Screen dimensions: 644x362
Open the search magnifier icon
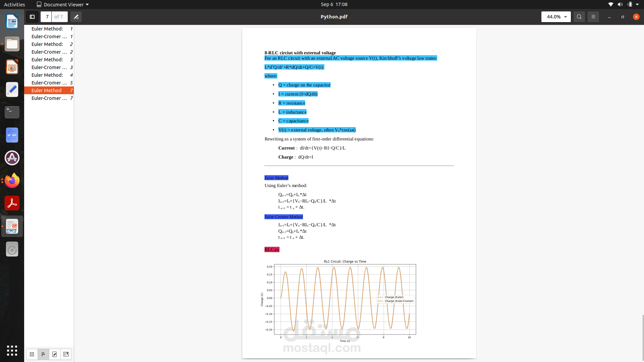tap(579, 17)
